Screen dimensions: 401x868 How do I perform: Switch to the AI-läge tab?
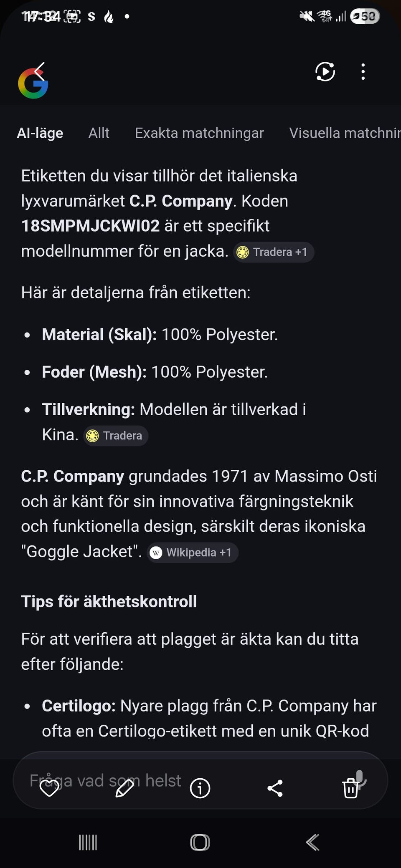point(40,133)
